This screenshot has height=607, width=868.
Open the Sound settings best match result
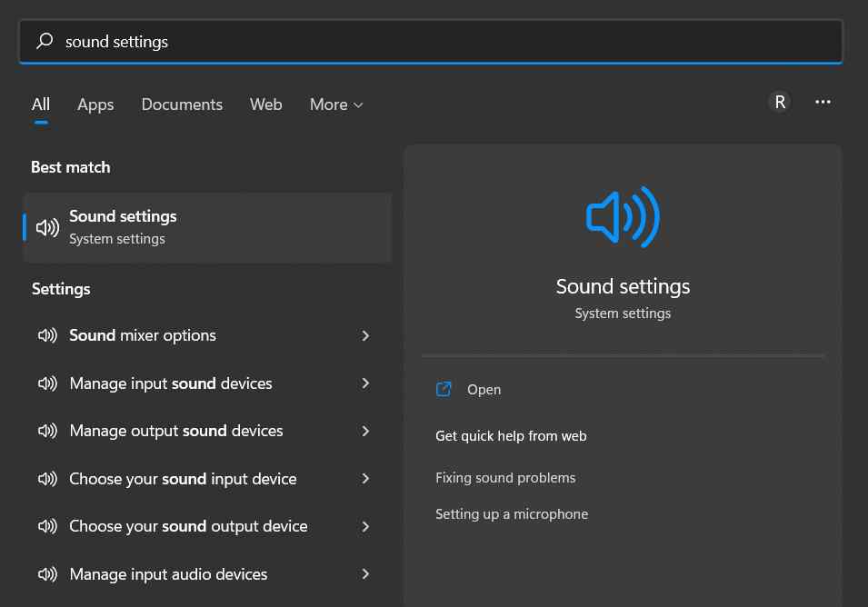[x=207, y=227]
